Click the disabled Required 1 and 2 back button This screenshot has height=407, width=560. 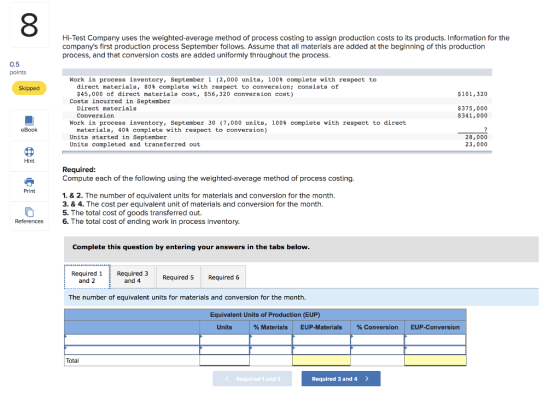(x=252, y=379)
